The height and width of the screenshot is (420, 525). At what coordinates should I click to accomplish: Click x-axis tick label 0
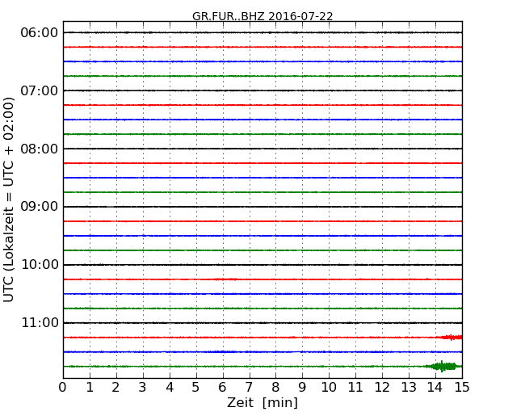(63, 388)
